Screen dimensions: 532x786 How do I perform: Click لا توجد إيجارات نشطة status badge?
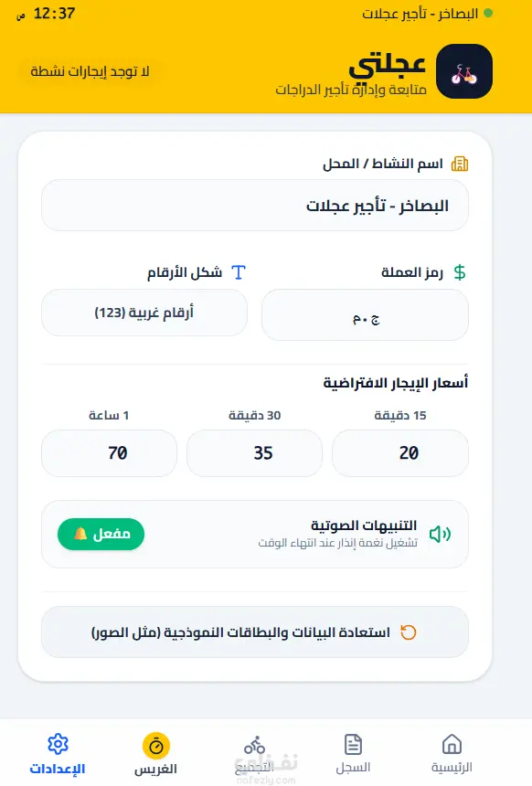[90, 71]
